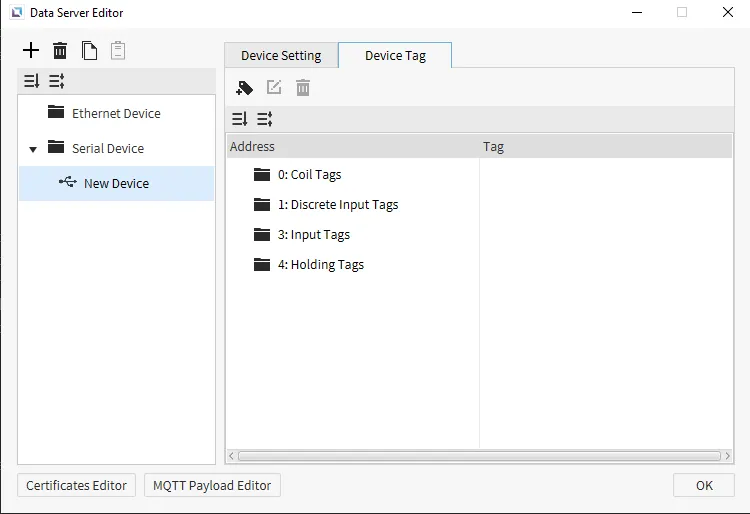The height and width of the screenshot is (514, 750).
Task: Collapse all in the device tree panel
Action: [x=57, y=82]
